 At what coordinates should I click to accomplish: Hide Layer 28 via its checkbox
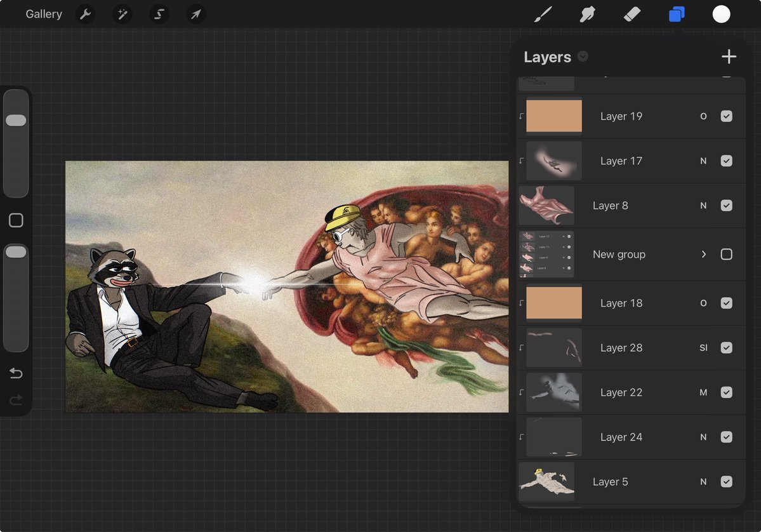click(x=726, y=347)
